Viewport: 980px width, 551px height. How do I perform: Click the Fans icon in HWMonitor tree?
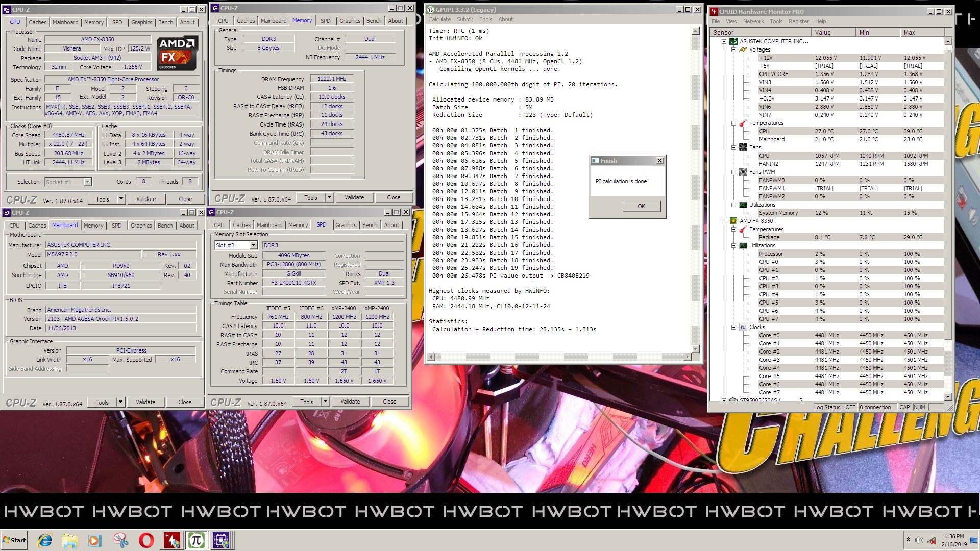point(743,147)
